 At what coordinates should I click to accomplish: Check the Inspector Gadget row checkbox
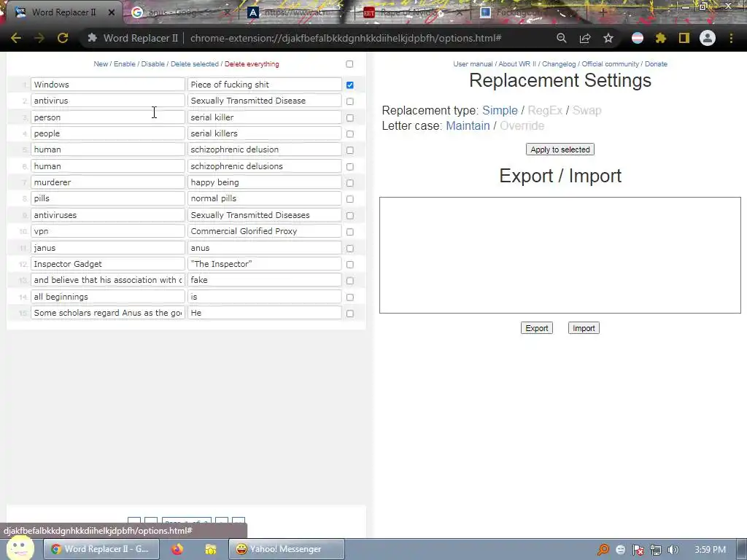350,264
